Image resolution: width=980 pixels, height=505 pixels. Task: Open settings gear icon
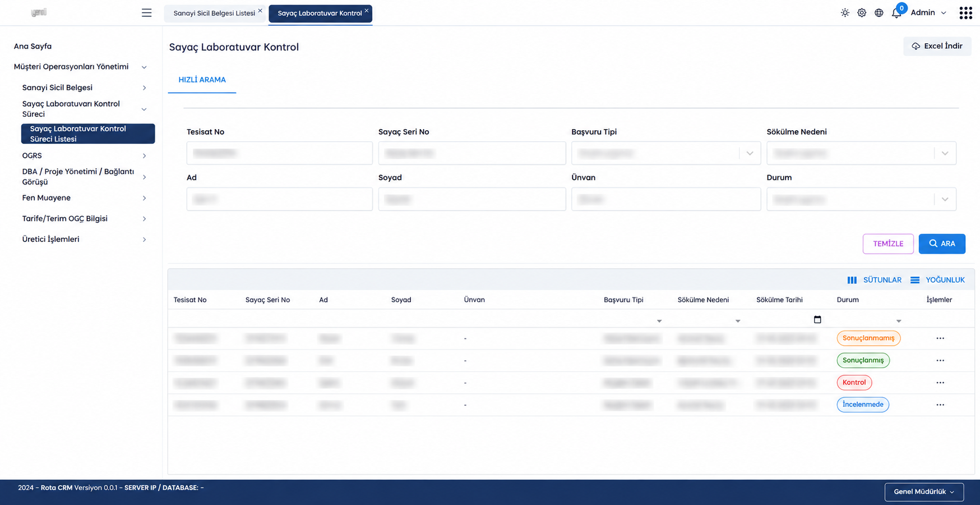(x=862, y=13)
